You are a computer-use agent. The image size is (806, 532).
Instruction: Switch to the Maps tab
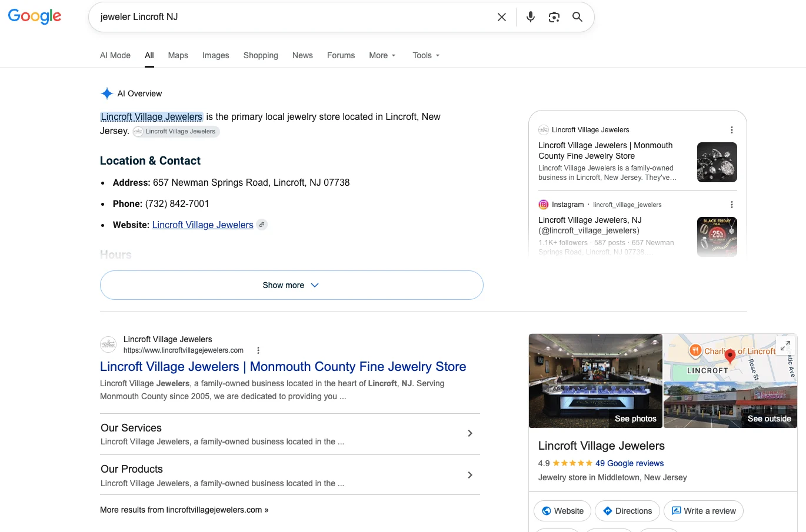[178, 55]
